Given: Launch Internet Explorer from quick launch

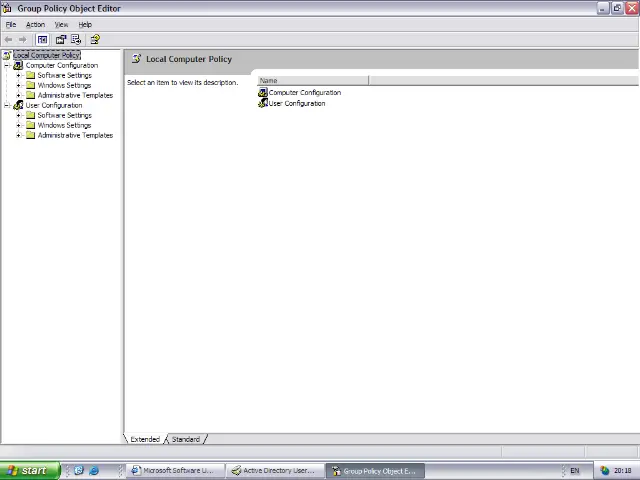Looking at the screenshot, I should 93,471.
